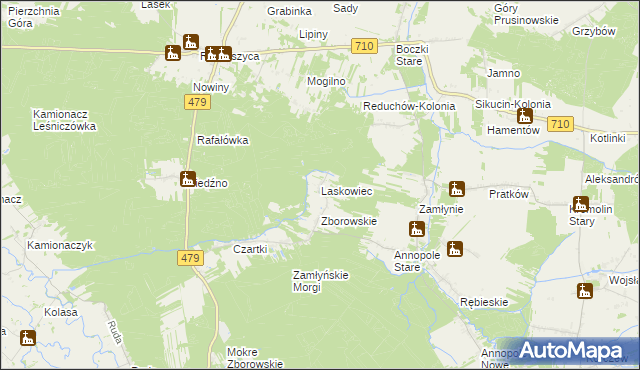Click road shield 479 near Czartki
Screen dimensions: 640x370
[191, 258]
